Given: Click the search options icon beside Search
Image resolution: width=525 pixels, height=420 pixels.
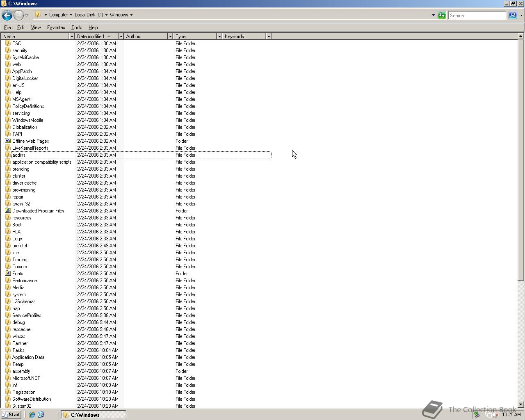Looking at the screenshot, I should pyautogui.click(x=513, y=15).
